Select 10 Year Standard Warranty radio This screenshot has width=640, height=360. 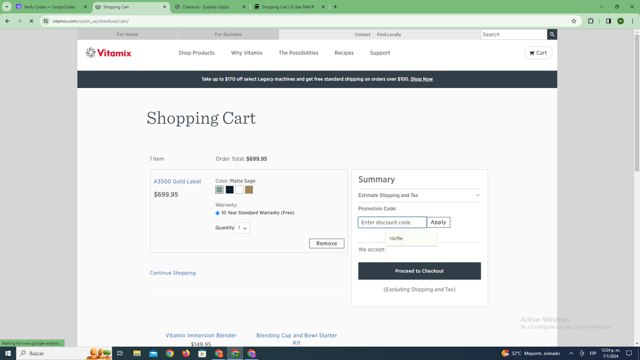click(217, 213)
